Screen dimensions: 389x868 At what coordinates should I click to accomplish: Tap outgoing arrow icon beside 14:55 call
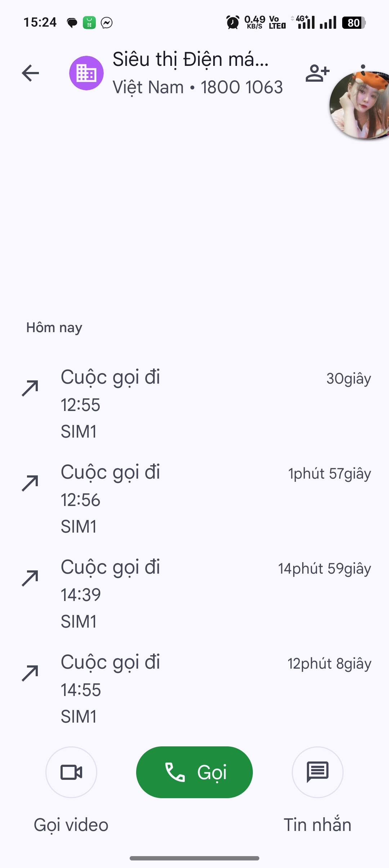click(x=30, y=673)
